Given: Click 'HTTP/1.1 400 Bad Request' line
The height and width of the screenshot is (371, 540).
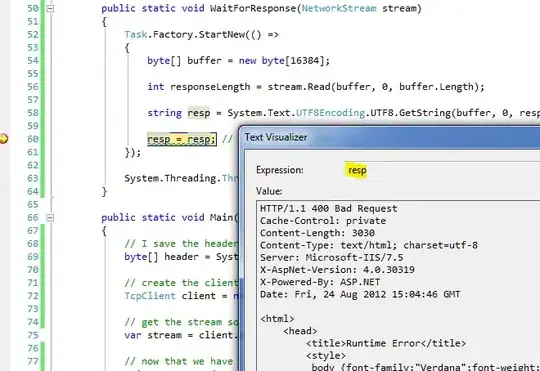Looking at the screenshot, I should click(x=329, y=209).
